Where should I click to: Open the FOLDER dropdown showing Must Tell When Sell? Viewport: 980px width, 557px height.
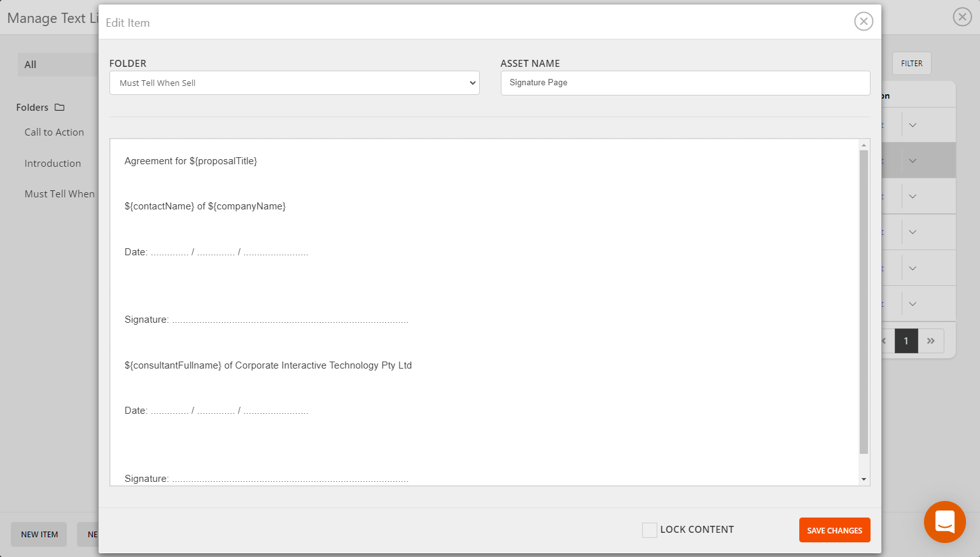click(x=294, y=83)
